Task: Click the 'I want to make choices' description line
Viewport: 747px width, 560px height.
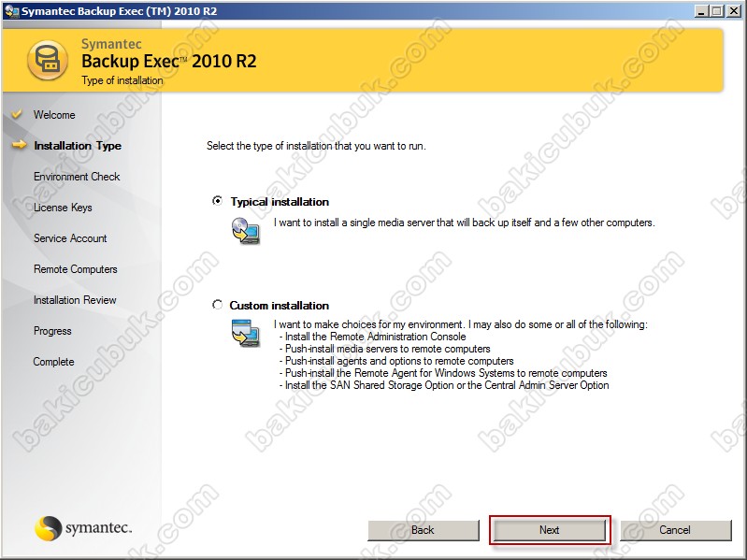Action: point(461,324)
